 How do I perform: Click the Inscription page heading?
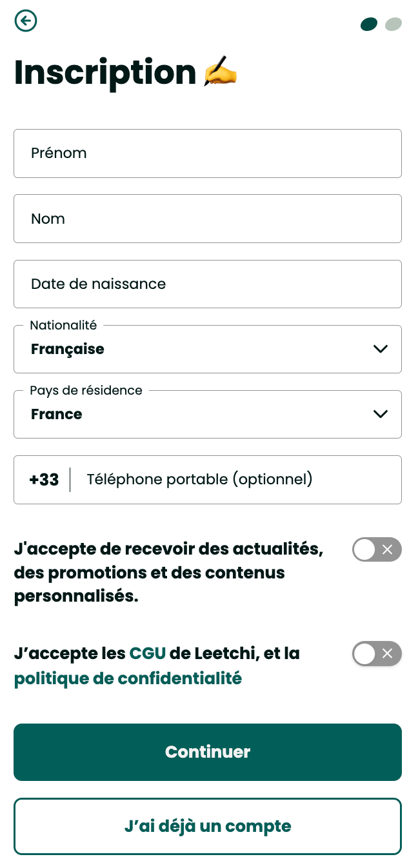(x=105, y=72)
